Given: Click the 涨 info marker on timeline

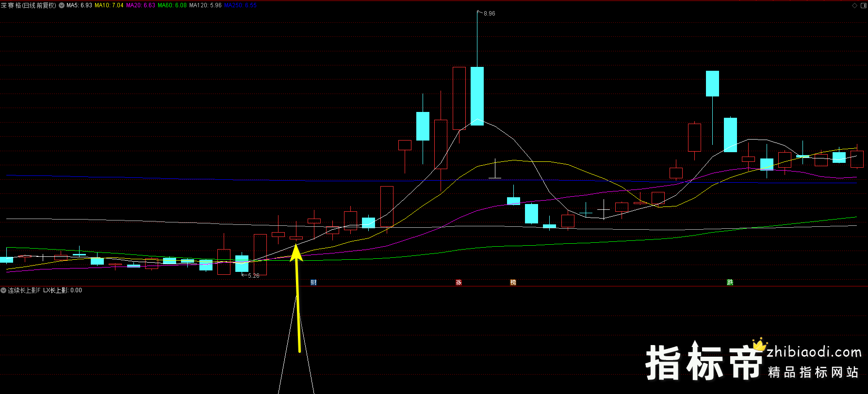Looking at the screenshot, I should [x=459, y=283].
